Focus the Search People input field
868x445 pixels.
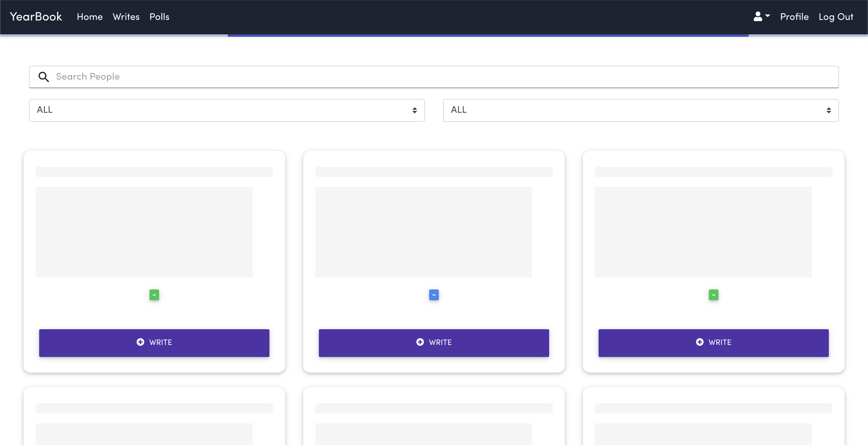[x=438, y=77]
